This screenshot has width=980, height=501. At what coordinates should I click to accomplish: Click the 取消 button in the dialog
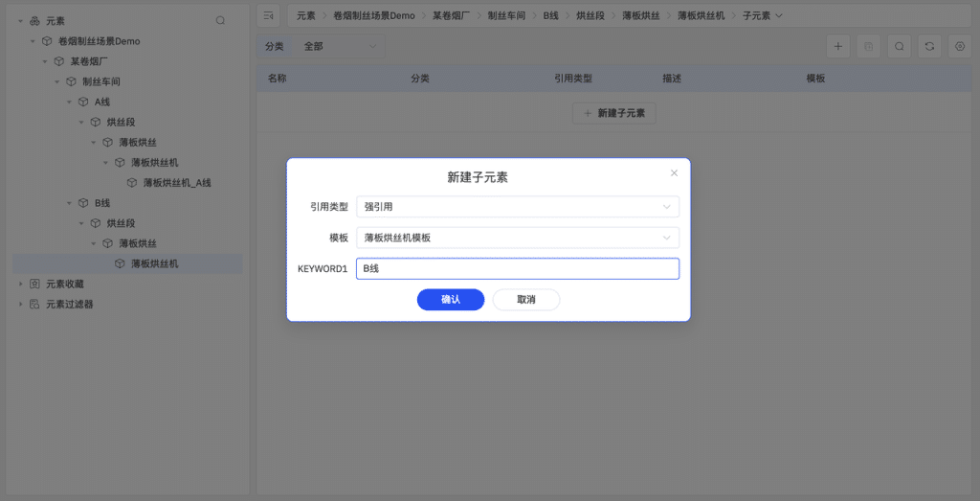526,300
